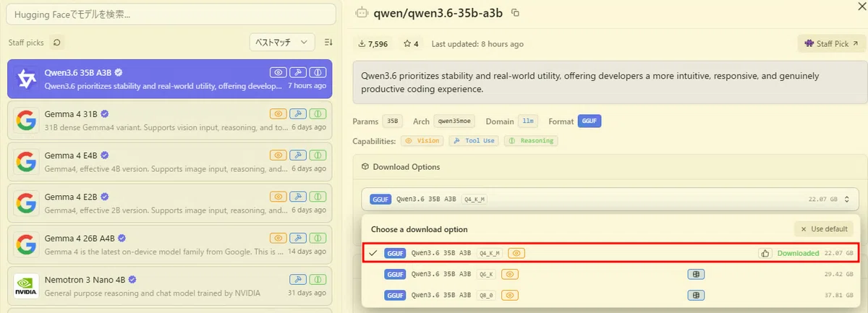Select the Gemma 4 E2B model card
The height and width of the screenshot is (313, 868).
tap(170, 202)
